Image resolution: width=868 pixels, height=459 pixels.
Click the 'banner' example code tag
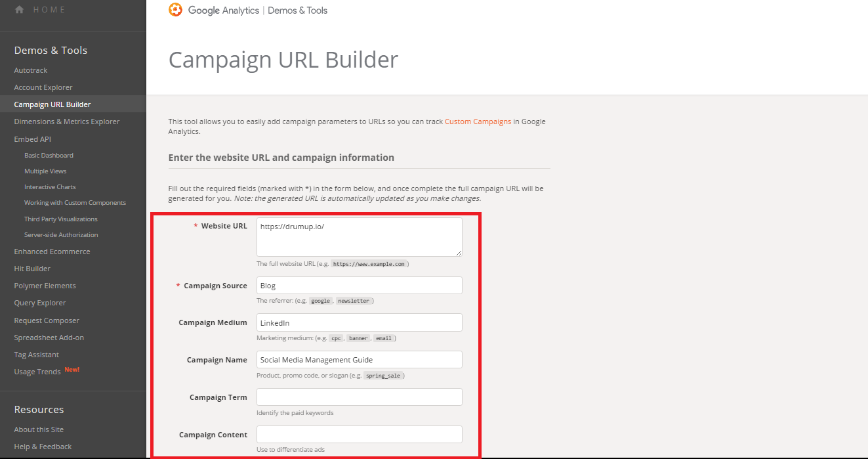[358, 338]
